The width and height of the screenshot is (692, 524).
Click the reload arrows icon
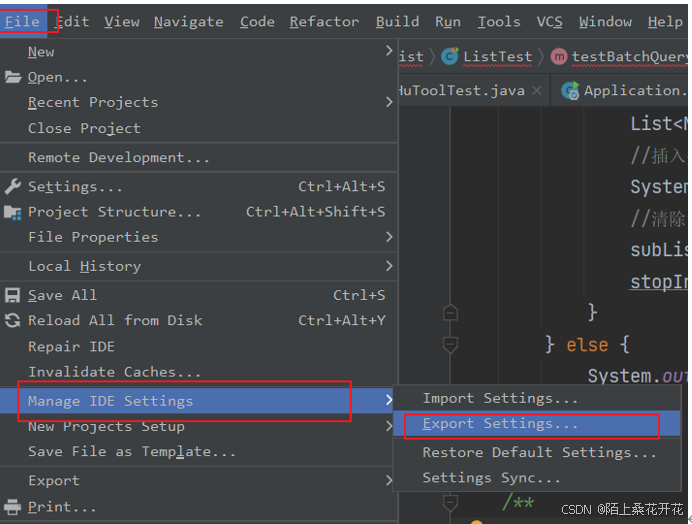click(12, 320)
